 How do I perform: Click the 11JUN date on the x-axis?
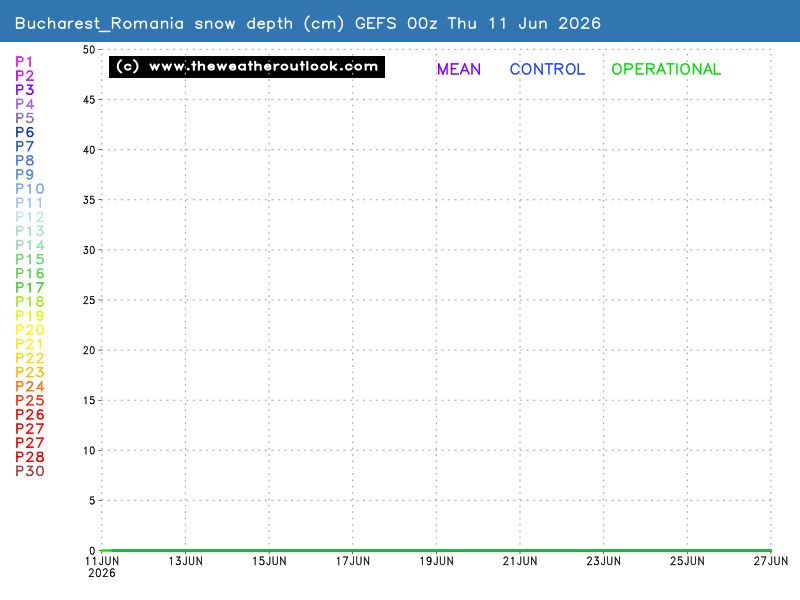pos(102,561)
